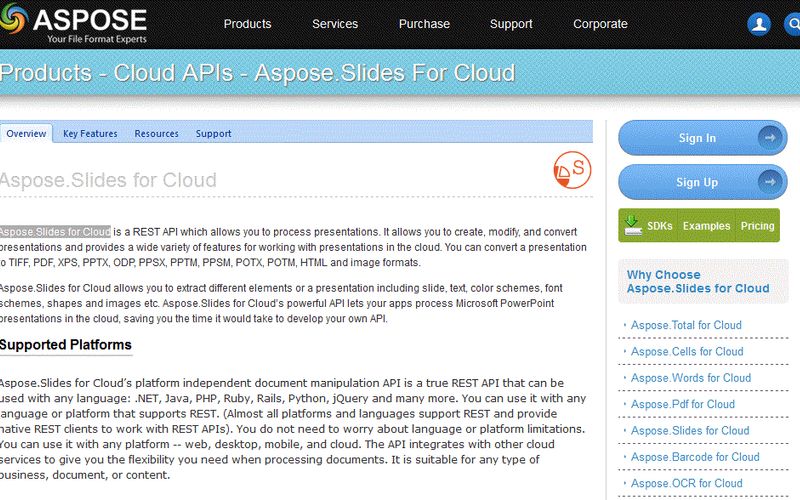Click the 'Why Choose Aspose.Slides for Cloud' heading
The height and width of the screenshot is (500, 800).
pyautogui.click(x=698, y=282)
